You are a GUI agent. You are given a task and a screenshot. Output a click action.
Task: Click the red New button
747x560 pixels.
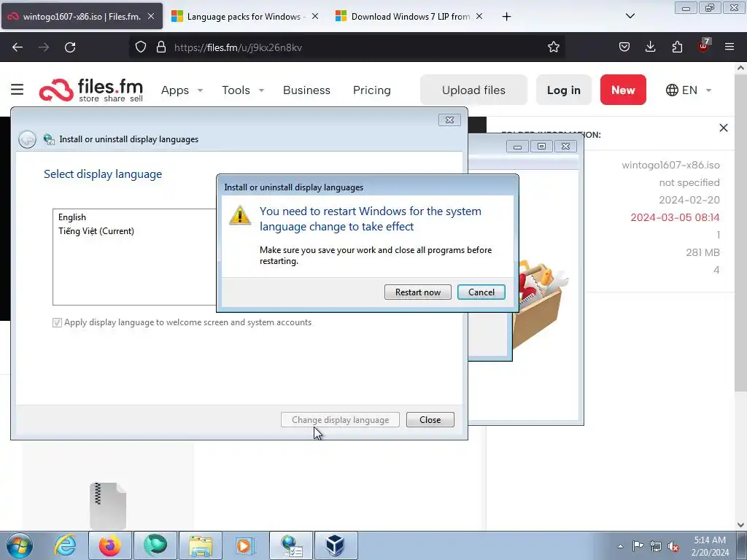coord(623,90)
